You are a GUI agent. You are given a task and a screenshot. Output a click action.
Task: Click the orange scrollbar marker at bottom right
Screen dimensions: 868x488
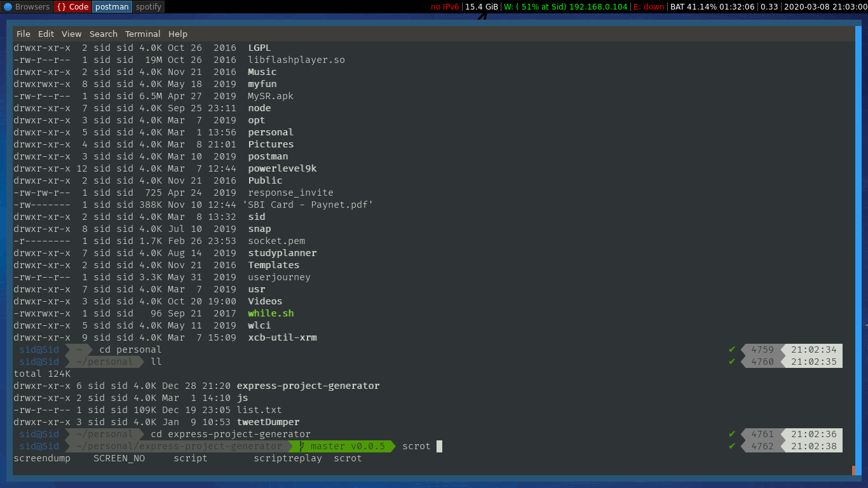tap(852, 470)
